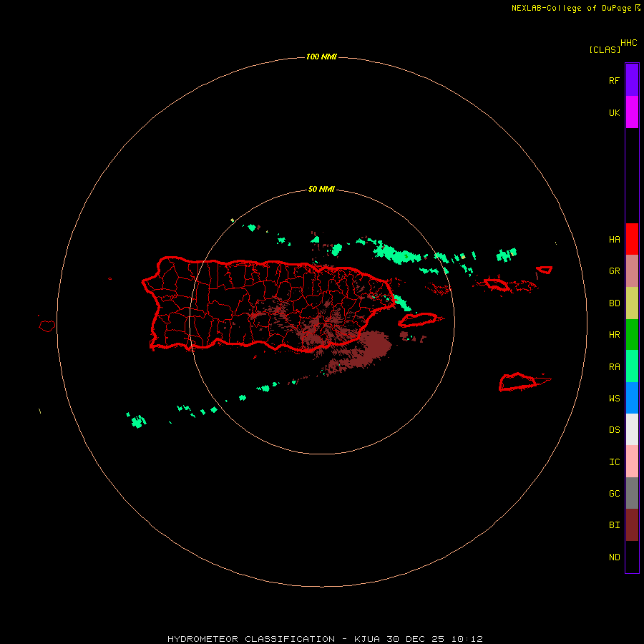Click the ND legend label
This screenshot has width=644, height=644.
coord(614,557)
